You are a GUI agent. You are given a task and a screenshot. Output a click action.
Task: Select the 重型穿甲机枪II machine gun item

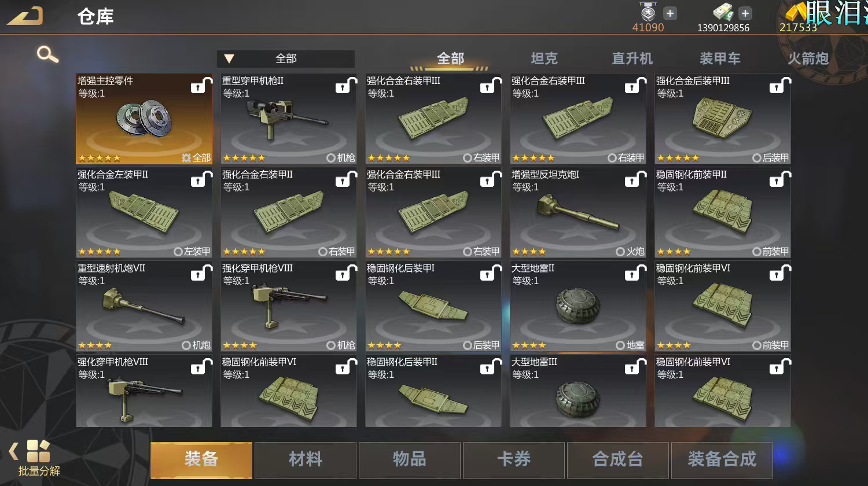click(289, 119)
